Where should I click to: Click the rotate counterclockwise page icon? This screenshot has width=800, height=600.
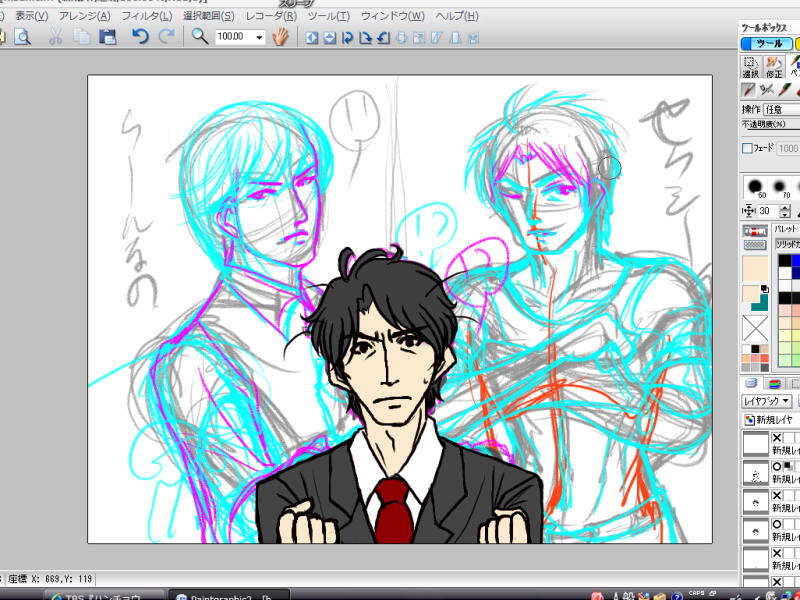click(383, 38)
